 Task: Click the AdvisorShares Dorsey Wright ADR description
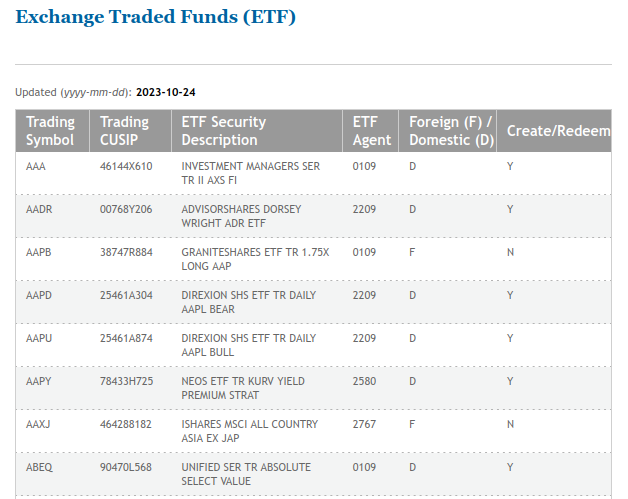(x=241, y=216)
